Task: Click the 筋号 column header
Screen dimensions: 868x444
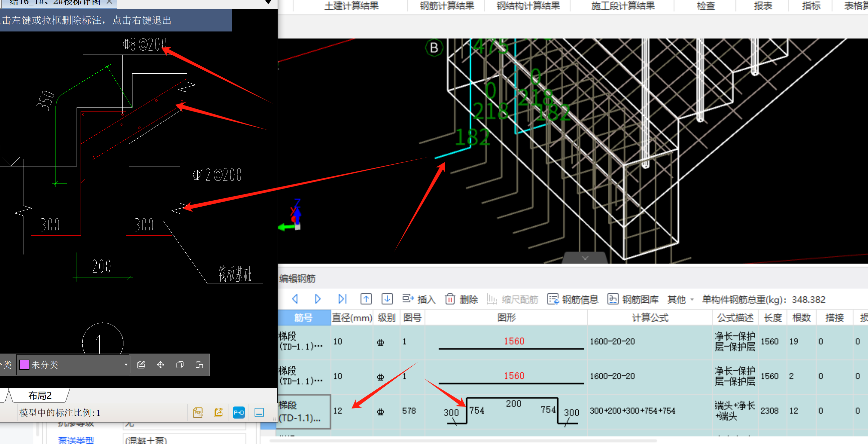Action: [304, 317]
